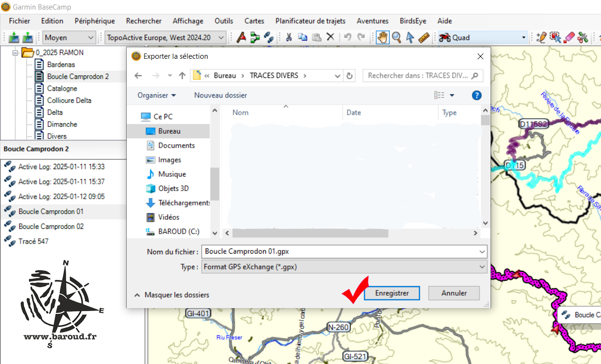This screenshot has height=364, width=601.
Task: Select BAROUD (C:) drive in sidebar
Action: tap(173, 231)
